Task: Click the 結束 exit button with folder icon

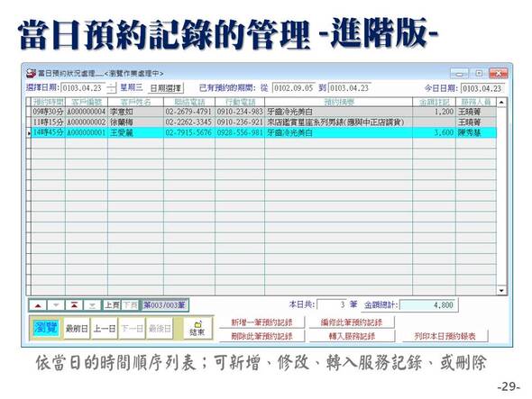Action: click(x=197, y=328)
